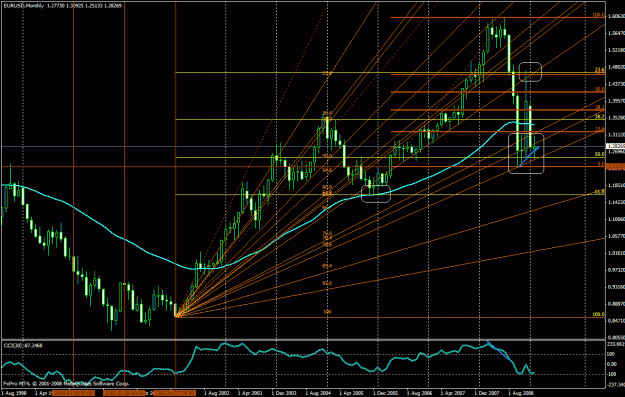The width and height of the screenshot is (625, 397).
Task: Select the blue trendline under the latest candles
Action: 529,156
